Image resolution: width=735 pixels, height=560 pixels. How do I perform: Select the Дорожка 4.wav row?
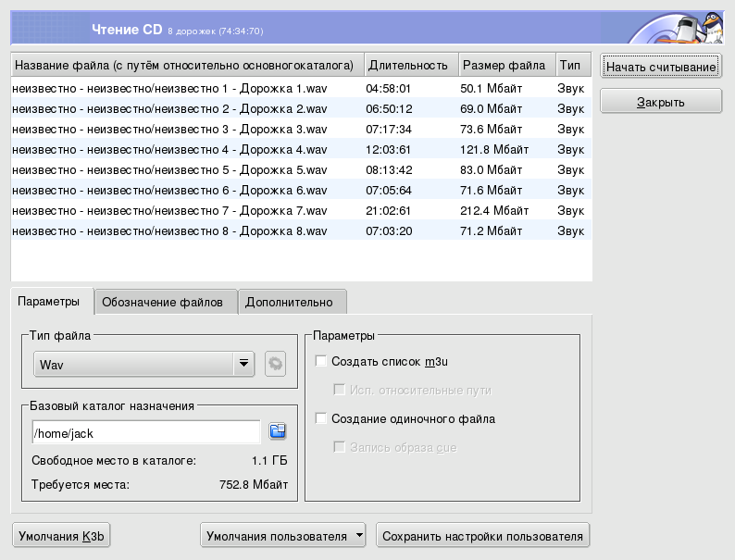[x=301, y=150]
